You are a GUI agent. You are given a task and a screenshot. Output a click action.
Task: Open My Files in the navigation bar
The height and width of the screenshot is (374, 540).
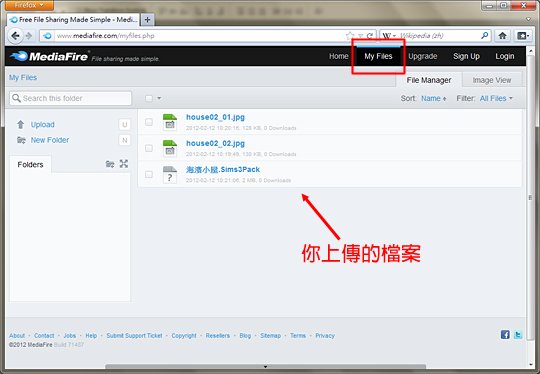point(378,56)
